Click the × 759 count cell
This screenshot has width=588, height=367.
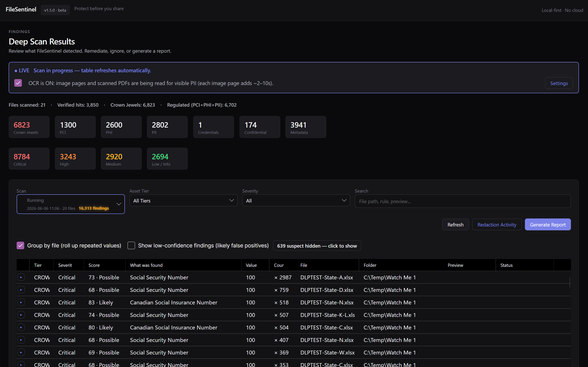(281, 290)
